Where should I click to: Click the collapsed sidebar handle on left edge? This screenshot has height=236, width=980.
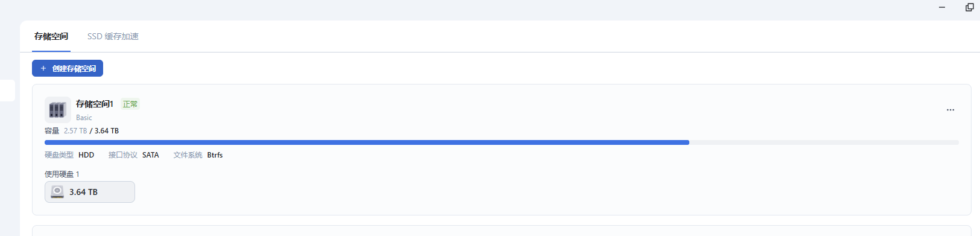point(7,91)
